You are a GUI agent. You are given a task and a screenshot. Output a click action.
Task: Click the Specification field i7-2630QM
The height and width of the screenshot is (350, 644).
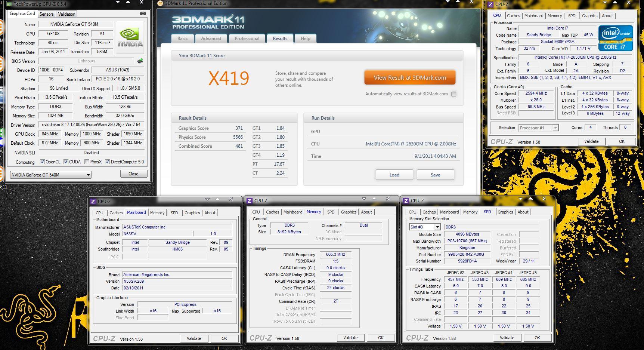click(575, 58)
